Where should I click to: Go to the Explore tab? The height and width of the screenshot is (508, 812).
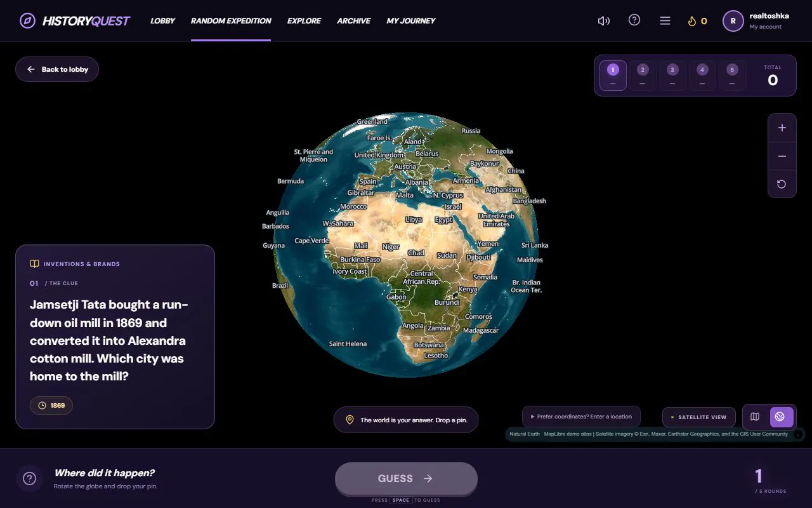point(304,21)
